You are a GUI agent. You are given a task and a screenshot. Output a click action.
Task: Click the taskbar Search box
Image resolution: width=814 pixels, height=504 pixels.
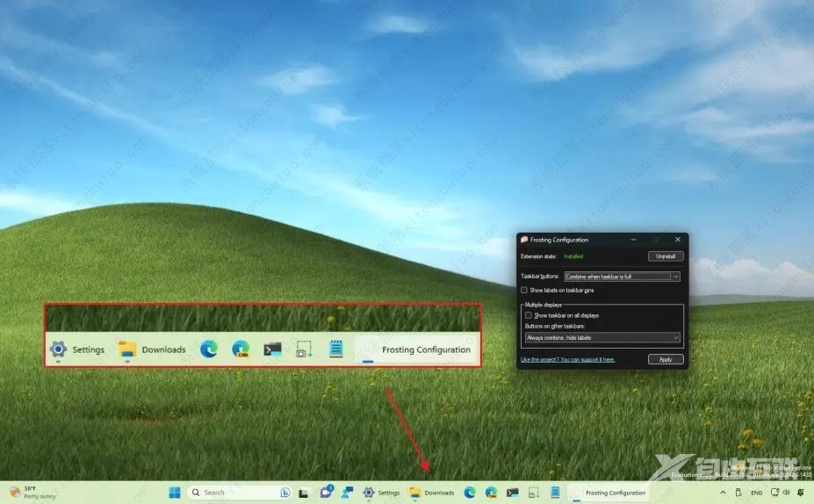tap(241, 492)
